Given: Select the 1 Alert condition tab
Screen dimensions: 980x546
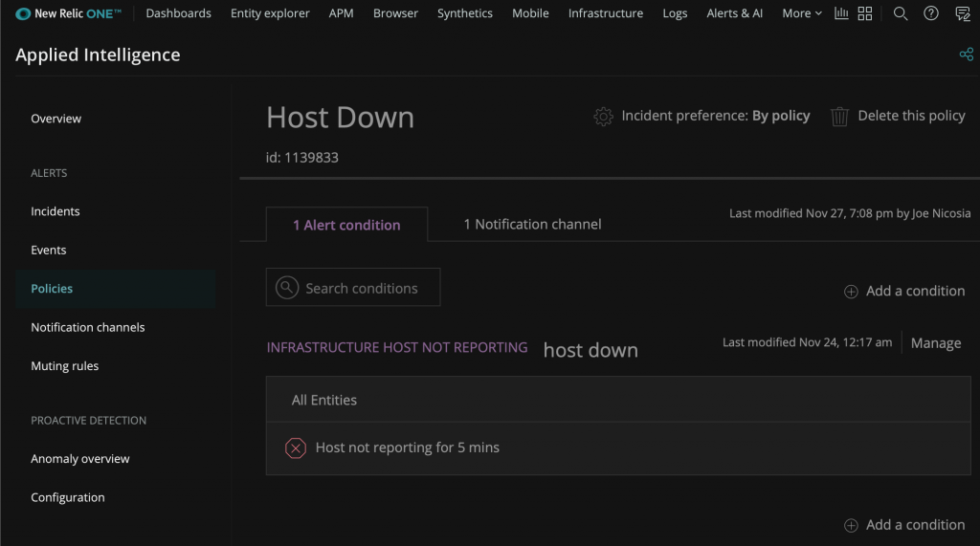Looking at the screenshot, I should 346,225.
